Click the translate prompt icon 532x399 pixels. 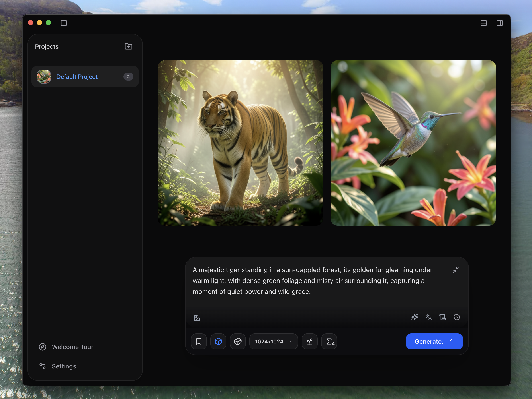pyautogui.click(x=428, y=317)
